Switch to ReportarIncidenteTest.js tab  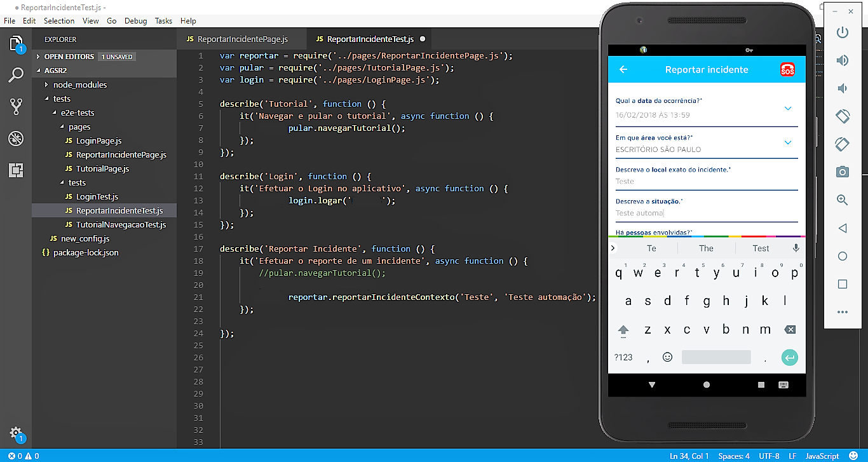pyautogui.click(x=371, y=39)
